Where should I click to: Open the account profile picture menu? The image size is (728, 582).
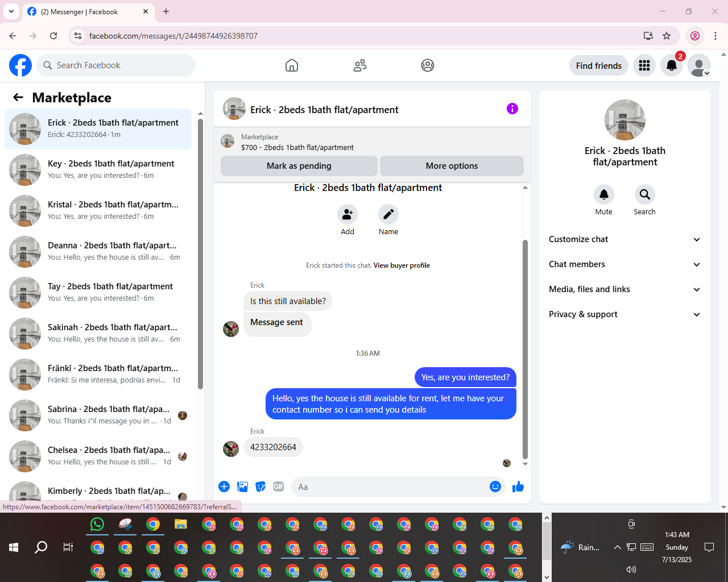pyautogui.click(x=699, y=65)
